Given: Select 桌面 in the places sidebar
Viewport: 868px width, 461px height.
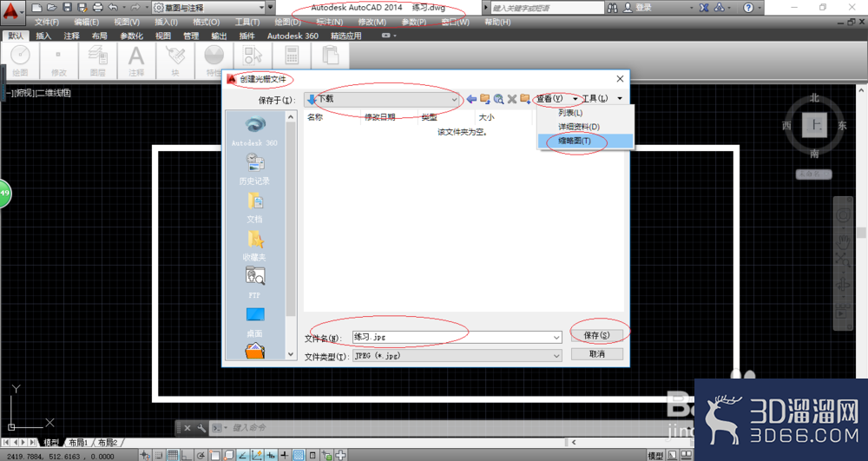Looking at the screenshot, I should [254, 321].
